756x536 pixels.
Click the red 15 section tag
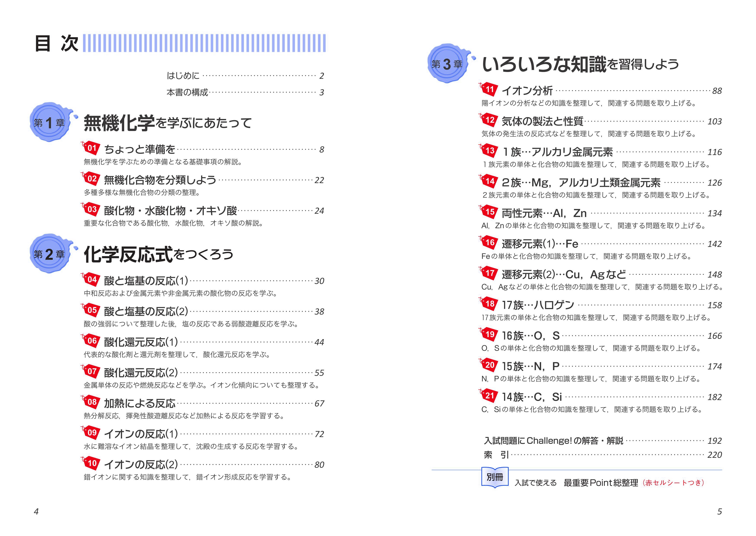(x=488, y=212)
